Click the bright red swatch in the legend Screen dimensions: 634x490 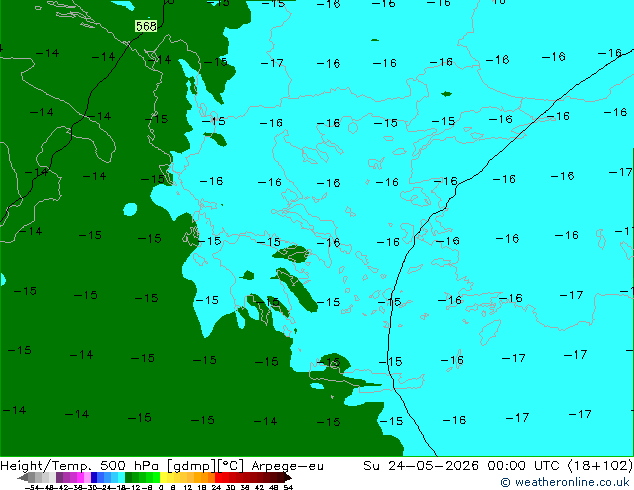point(218,477)
